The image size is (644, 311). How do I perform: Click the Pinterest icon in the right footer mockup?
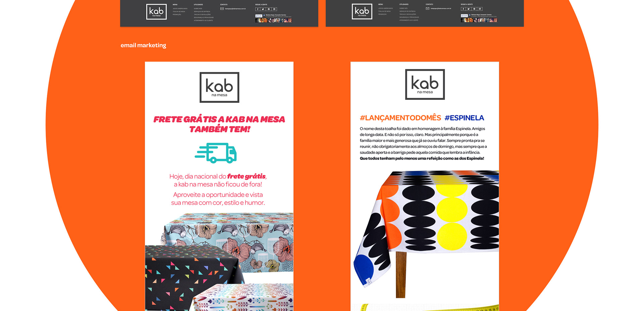click(474, 9)
